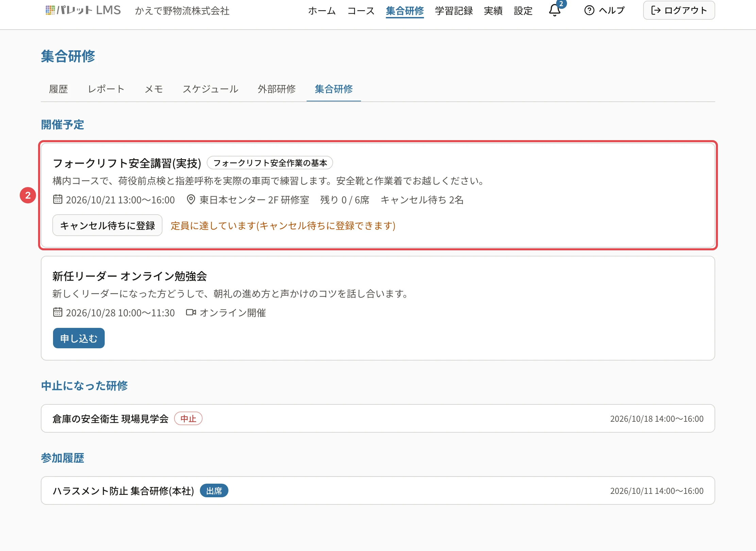Click the ヘルプ link text

click(612, 10)
